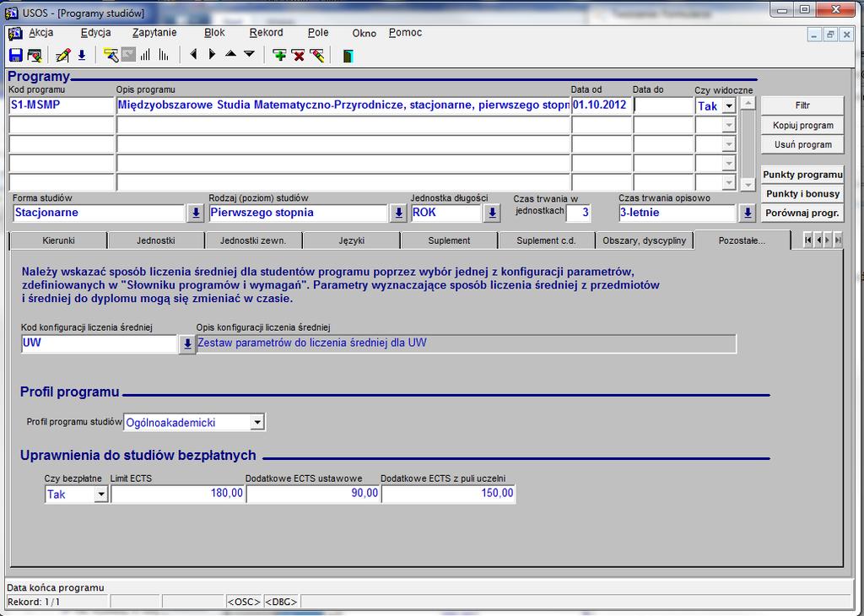Click the Kopiuj program button
The width and height of the screenshot is (864, 616).
(x=802, y=126)
